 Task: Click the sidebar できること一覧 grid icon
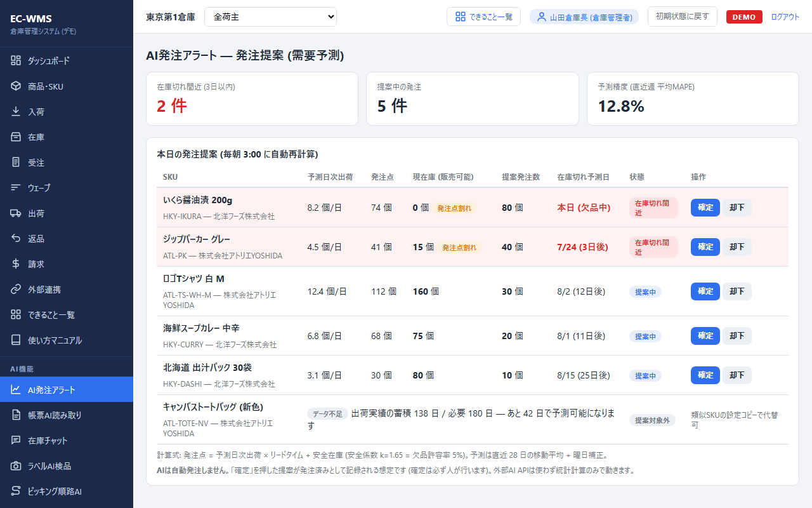tap(16, 315)
